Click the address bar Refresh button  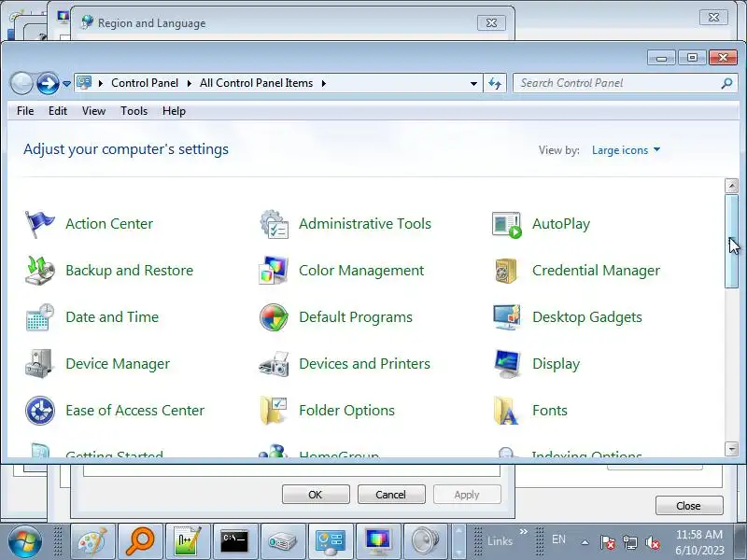[x=495, y=83]
